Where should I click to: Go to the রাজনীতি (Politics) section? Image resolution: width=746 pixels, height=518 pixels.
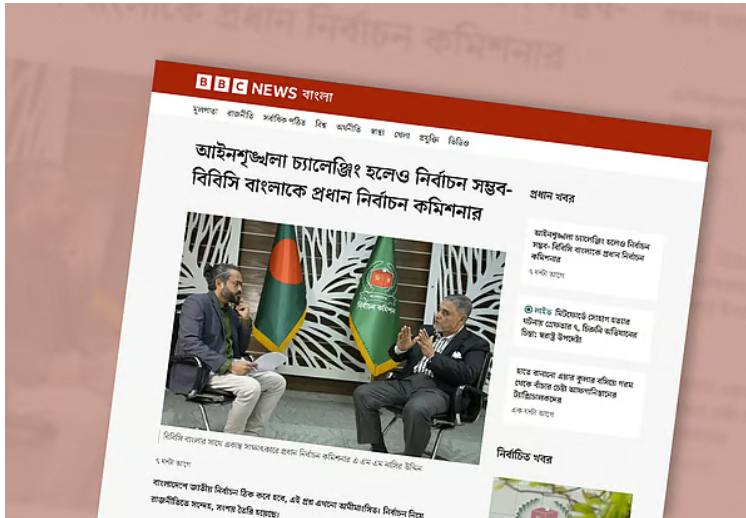(x=240, y=115)
